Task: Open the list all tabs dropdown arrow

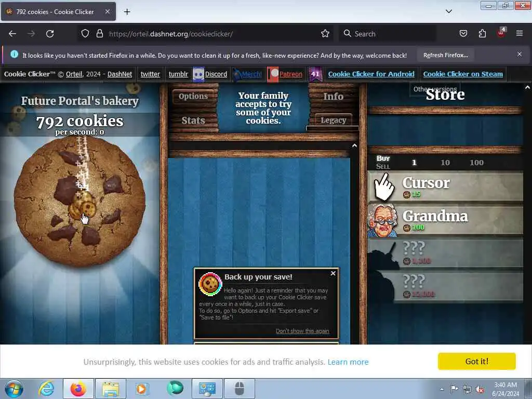Action: [448, 11]
